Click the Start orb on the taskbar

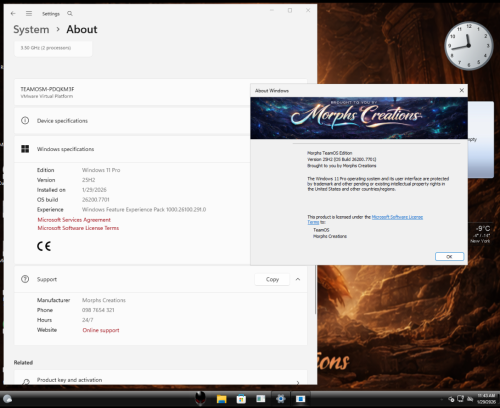[7, 399]
